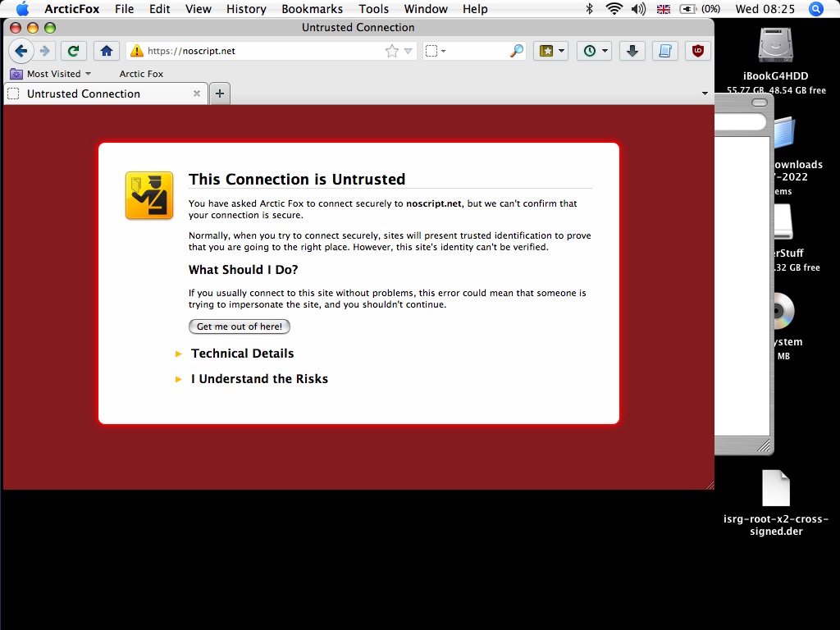The image size is (840, 630).
Task: Open the Most Visited dropdown arrow
Action: 88,74
